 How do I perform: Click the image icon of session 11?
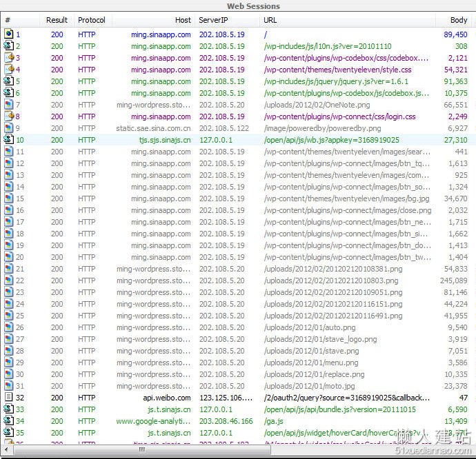pyautogui.click(x=9, y=152)
